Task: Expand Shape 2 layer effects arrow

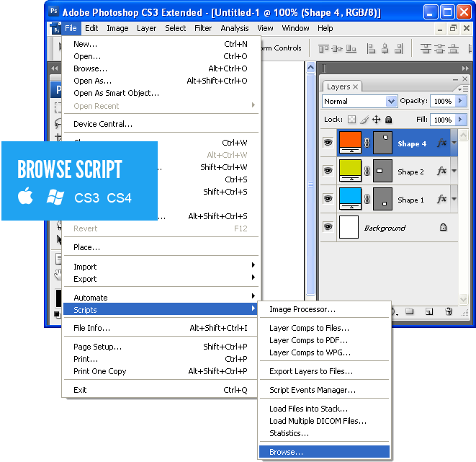Action: click(x=454, y=171)
